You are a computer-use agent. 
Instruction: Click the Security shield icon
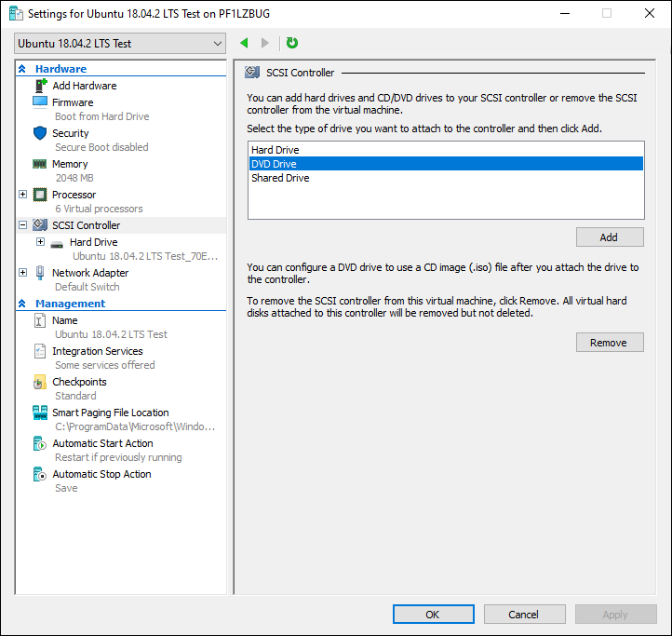point(40,133)
